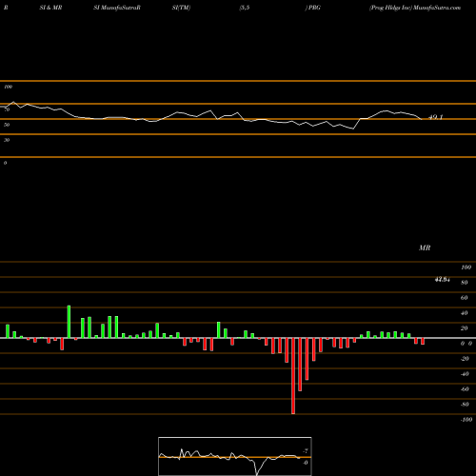Click the 'SI & MR' header text

pos(50,8)
